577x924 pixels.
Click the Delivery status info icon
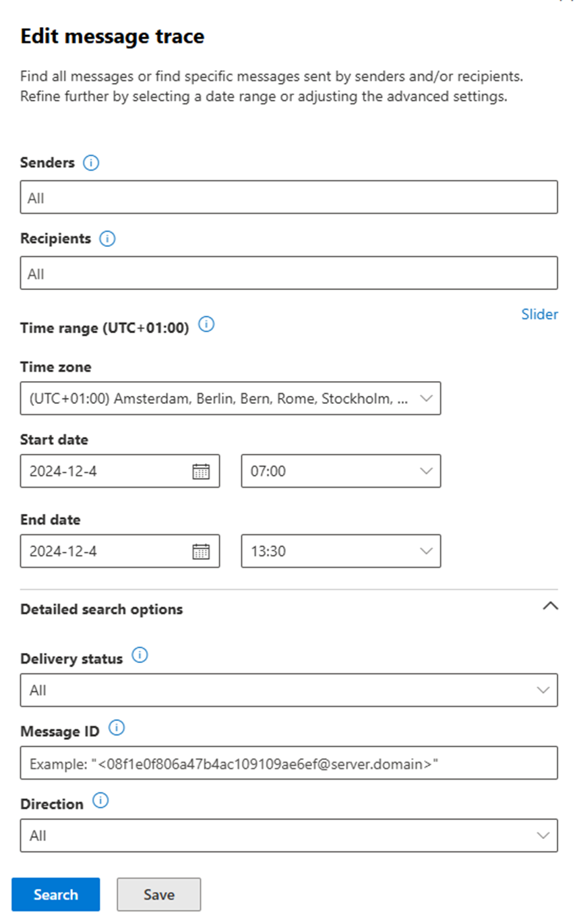coord(140,656)
